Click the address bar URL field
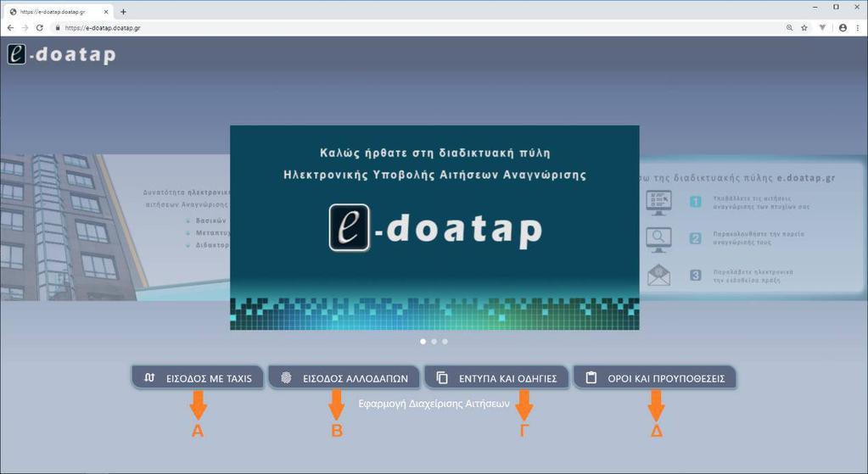 tap(415, 28)
